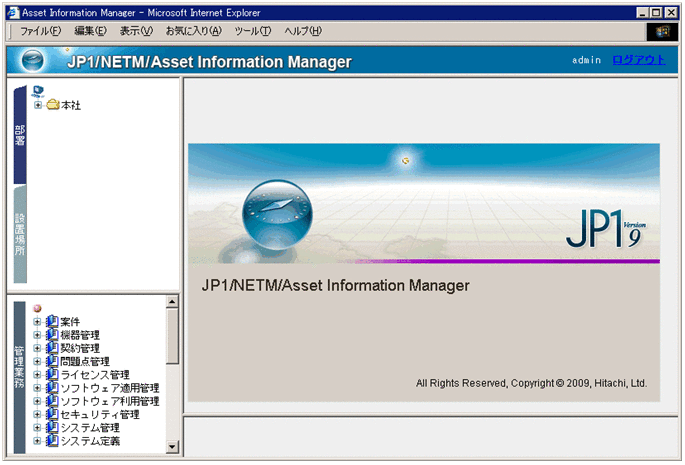Select 機器管理 in the task tree

pos(80,335)
